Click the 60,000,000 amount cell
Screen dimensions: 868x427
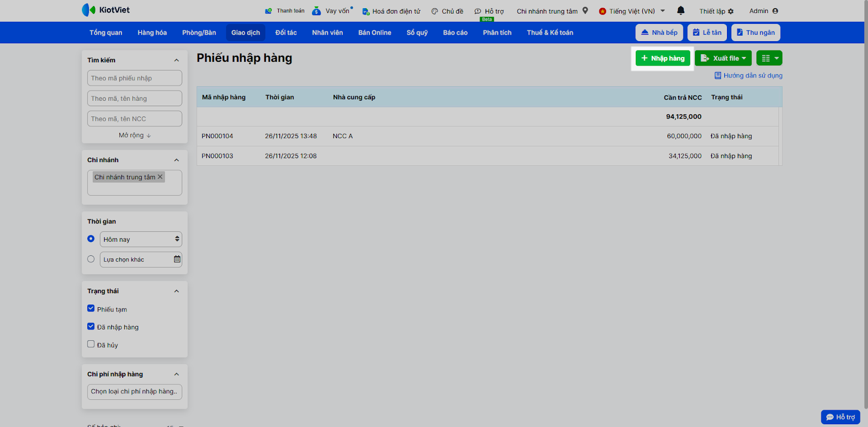tap(684, 136)
